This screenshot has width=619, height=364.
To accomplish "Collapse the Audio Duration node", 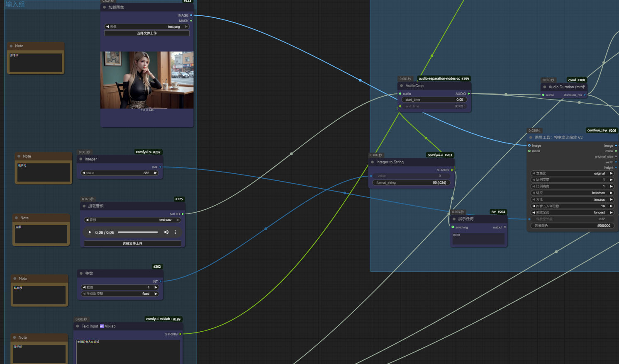I will tap(545, 87).
